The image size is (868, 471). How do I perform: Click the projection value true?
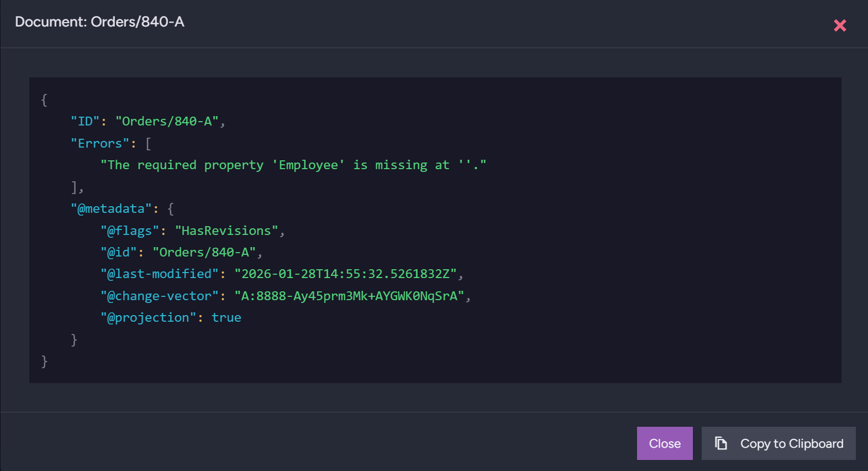(227, 318)
